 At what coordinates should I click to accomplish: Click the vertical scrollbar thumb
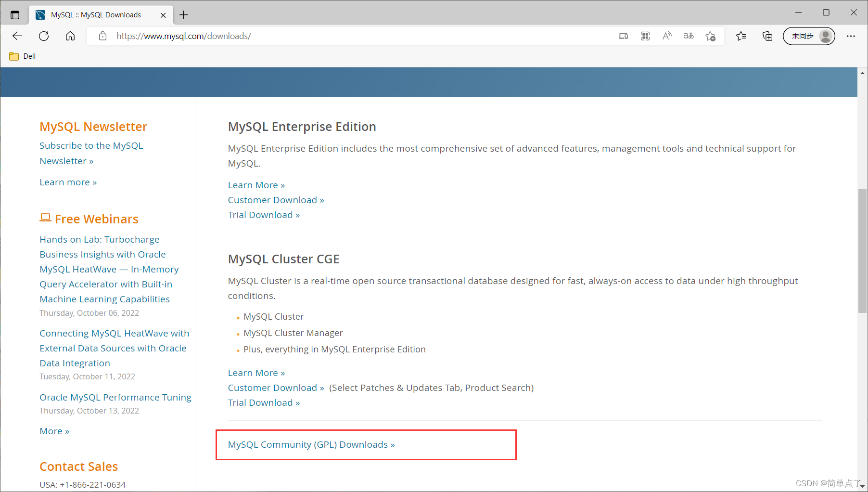[x=862, y=250]
